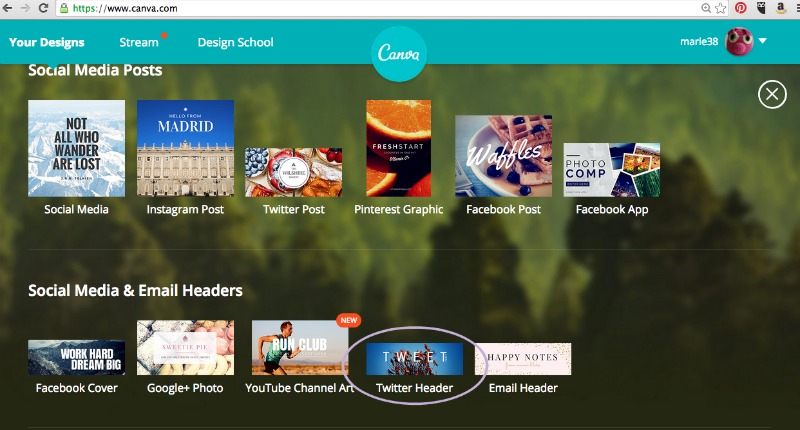Select the Twitter Header Tweet thumbnail

pos(414,359)
